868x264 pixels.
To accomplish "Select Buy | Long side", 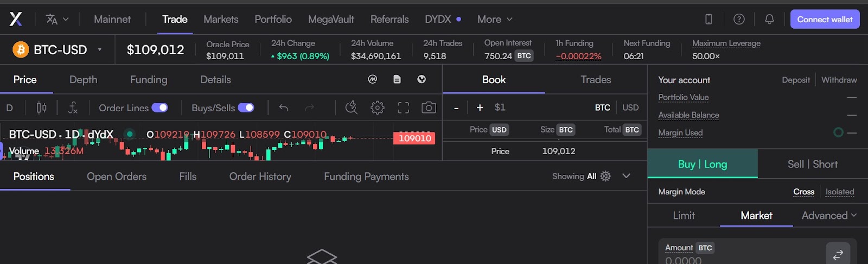I will 703,164.
